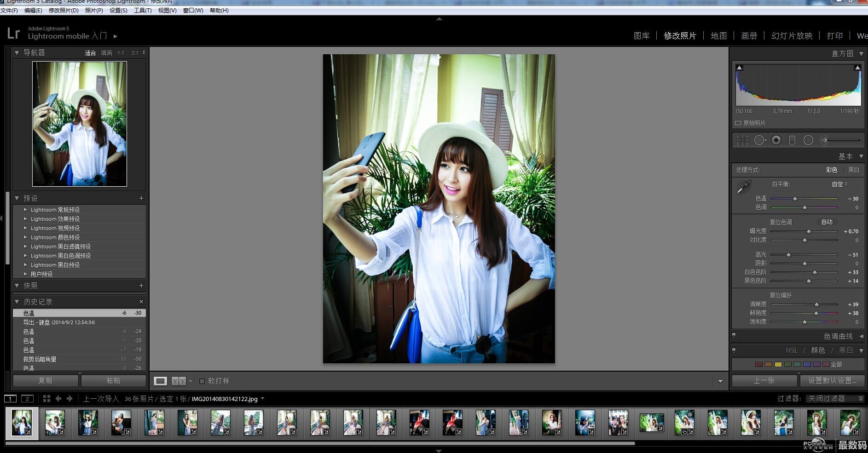The height and width of the screenshot is (453, 868).
Task: Hide the top module panel arrow
Action: (439, 19)
